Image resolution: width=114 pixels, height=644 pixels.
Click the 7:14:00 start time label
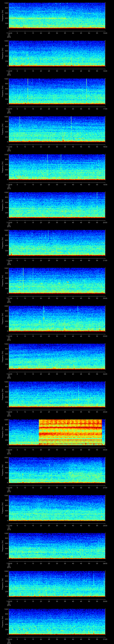tap(9, 33)
